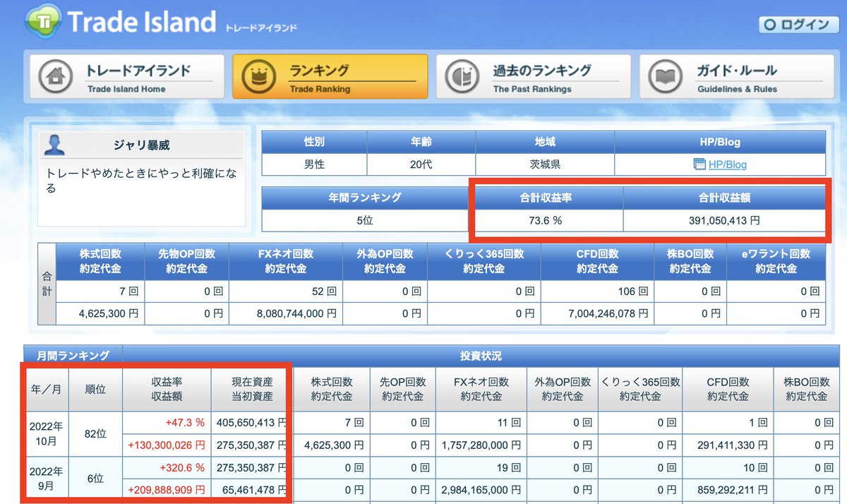Image resolution: width=847 pixels, height=504 pixels.
Task: Click the 405,650,413 円 current assets
Action: [x=251, y=423]
